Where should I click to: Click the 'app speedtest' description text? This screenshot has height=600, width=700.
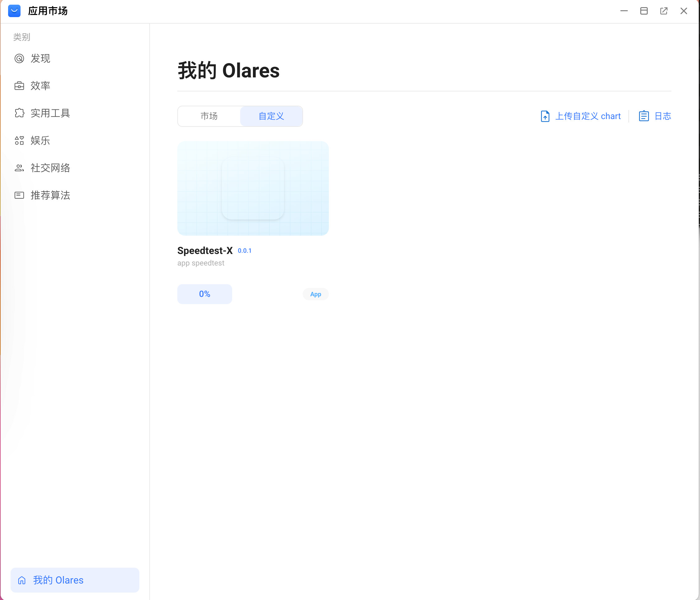pos(201,263)
